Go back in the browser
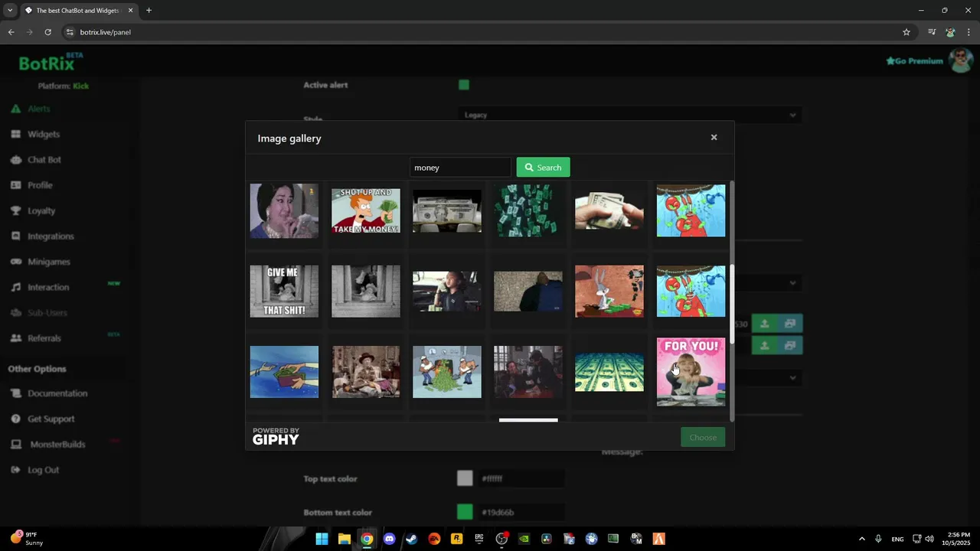 [x=11, y=32]
